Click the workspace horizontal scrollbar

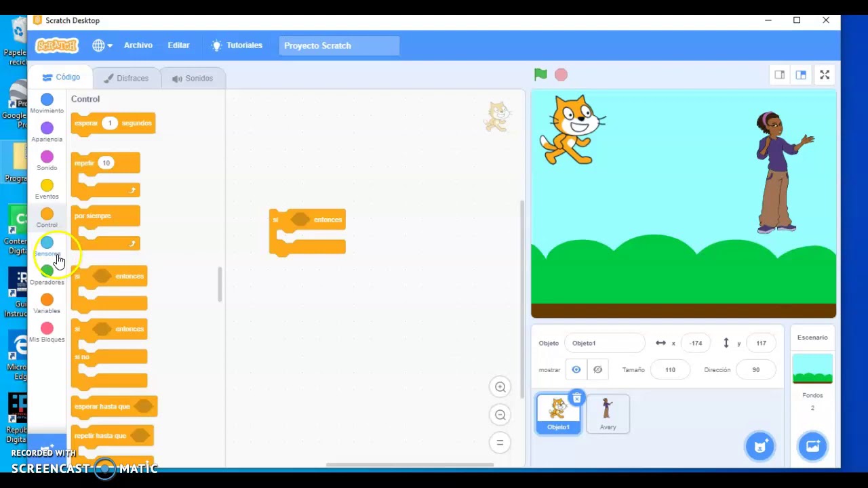410,465
